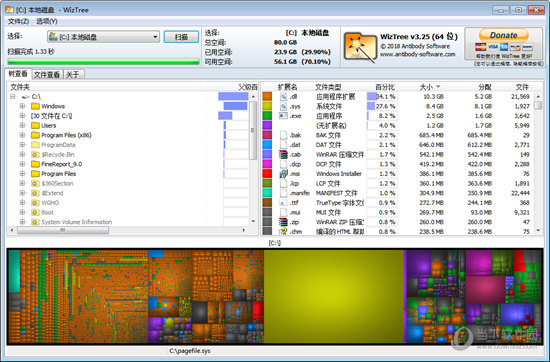550x362 pixels.
Task: Expand the Users folder node
Action: tap(22, 125)
